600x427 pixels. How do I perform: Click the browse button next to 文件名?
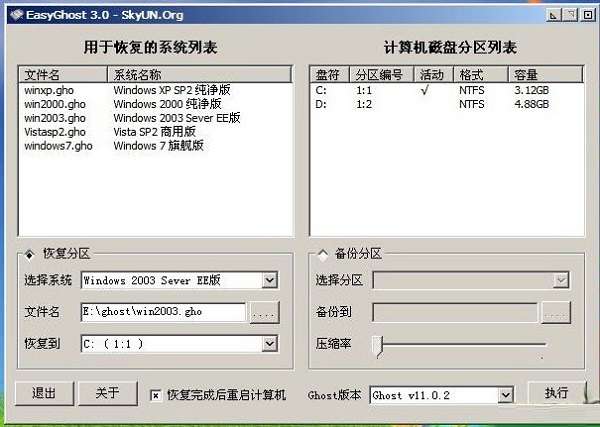(x=264, y=312)
